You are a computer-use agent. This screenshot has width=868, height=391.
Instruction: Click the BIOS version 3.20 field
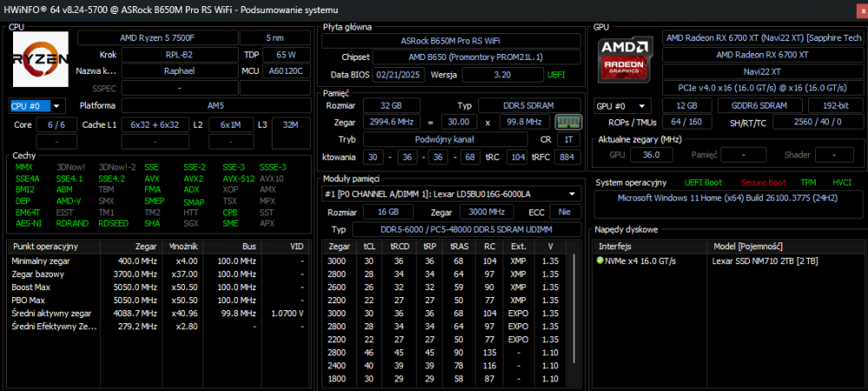[x=502, y=74]
